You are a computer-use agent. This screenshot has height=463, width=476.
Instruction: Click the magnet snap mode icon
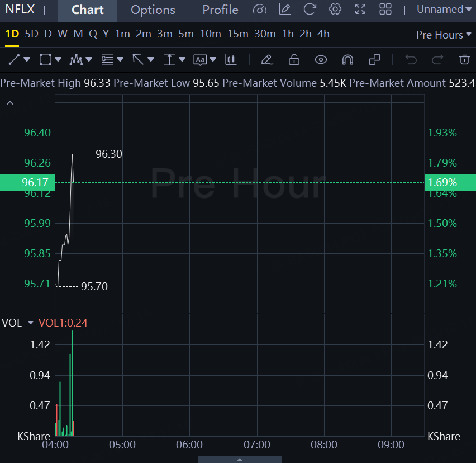pos(348,59)
